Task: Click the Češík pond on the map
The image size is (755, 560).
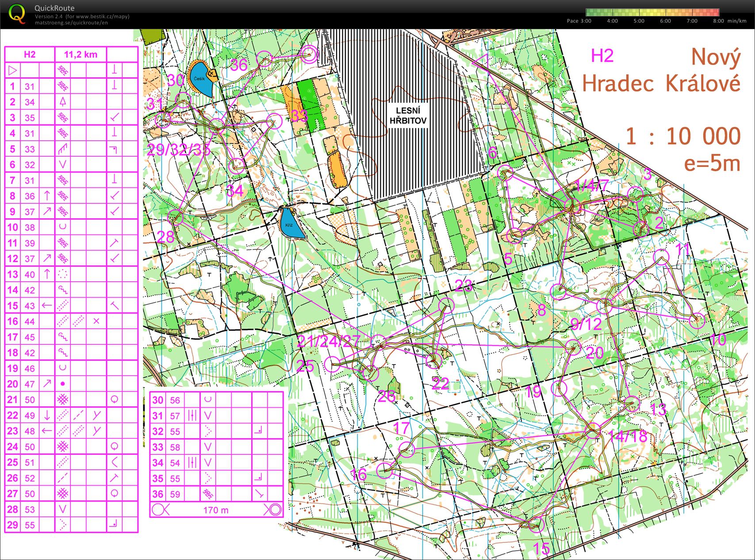Action: click(200, 79)
